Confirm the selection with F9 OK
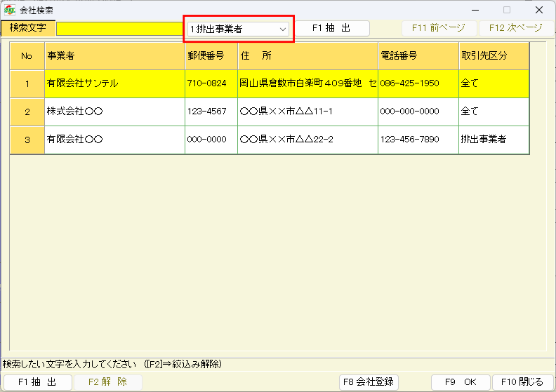This screenshot has height=392, width=556. coord(460,382)
